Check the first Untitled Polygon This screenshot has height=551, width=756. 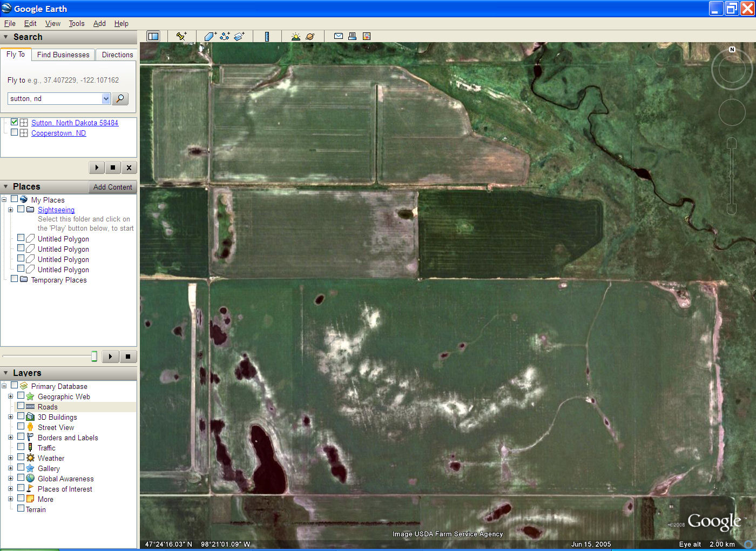pos(21,238)
